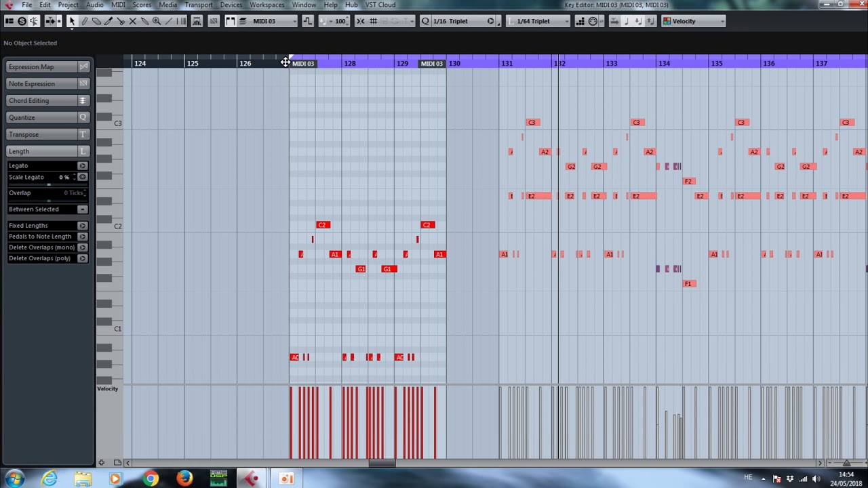Open Internet Explorer from the taskbar

(49, 479)
